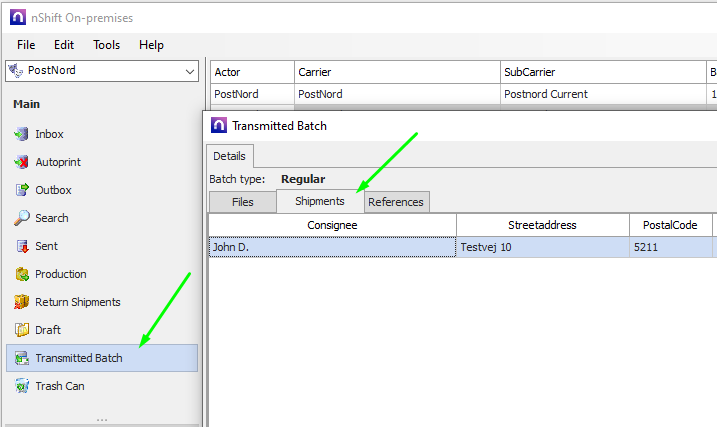Select the Trash Can icon
Image resolution: width=717 pixels, height=427 pixels.
pos(22,386)
